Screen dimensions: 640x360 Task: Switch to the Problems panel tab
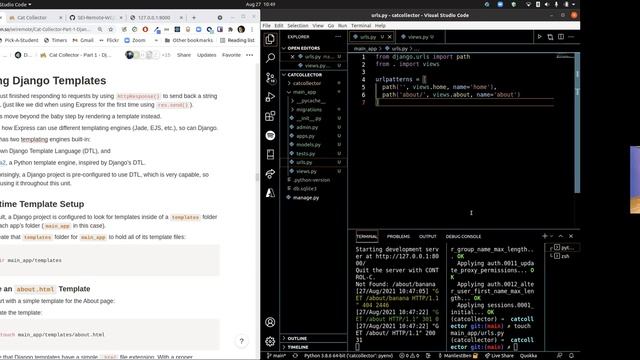click(398, 236)
